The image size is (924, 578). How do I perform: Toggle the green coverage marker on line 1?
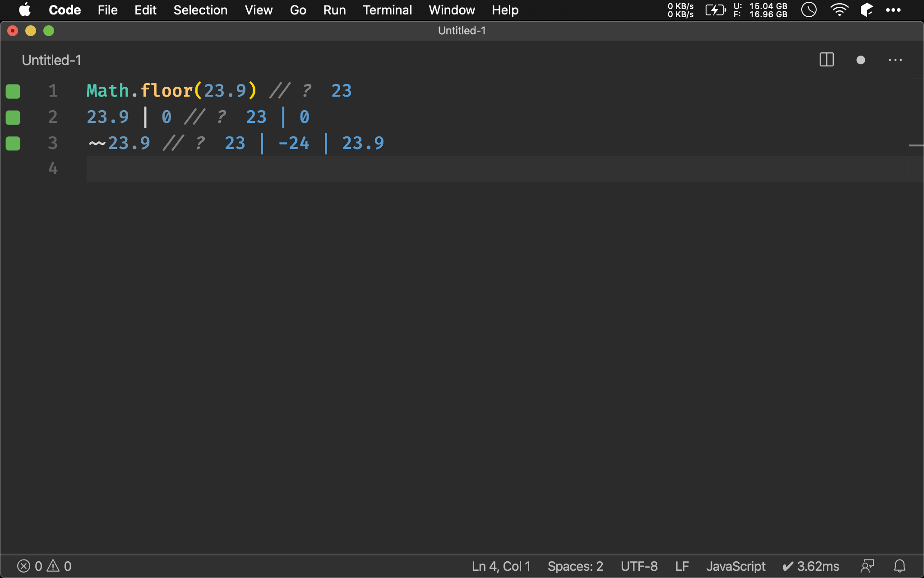coord(13,91)
